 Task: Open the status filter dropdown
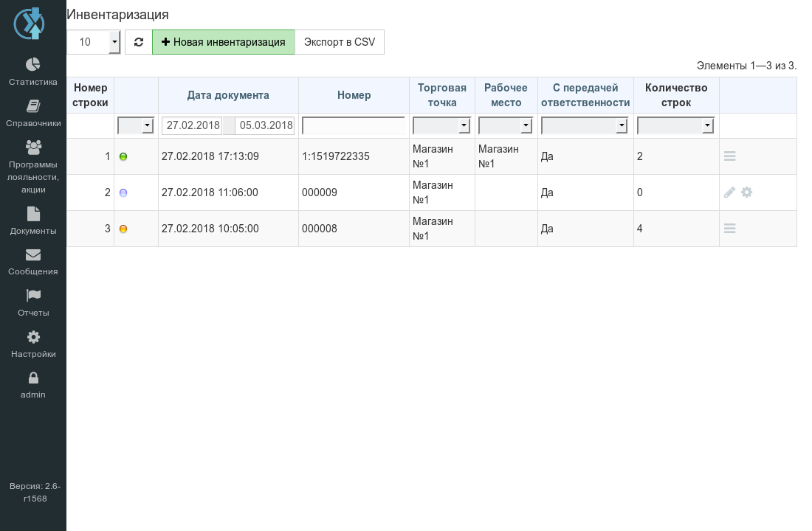click(136, 125)
